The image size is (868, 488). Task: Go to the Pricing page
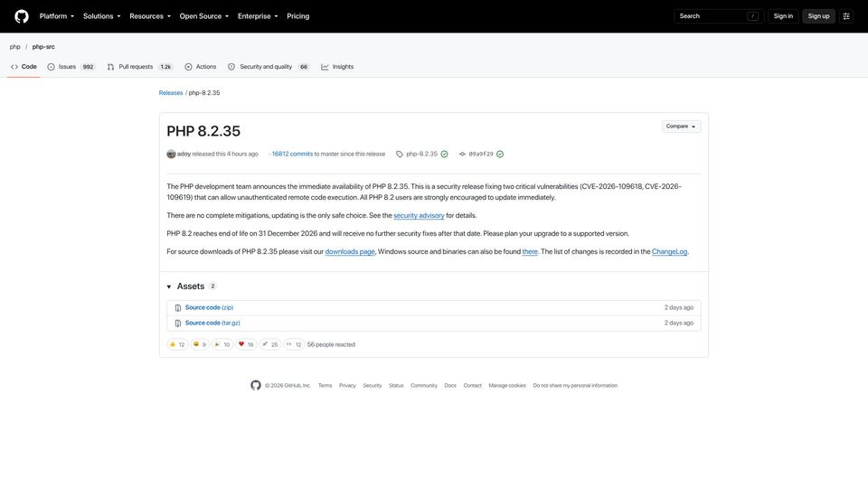click(x=297, y=16)
